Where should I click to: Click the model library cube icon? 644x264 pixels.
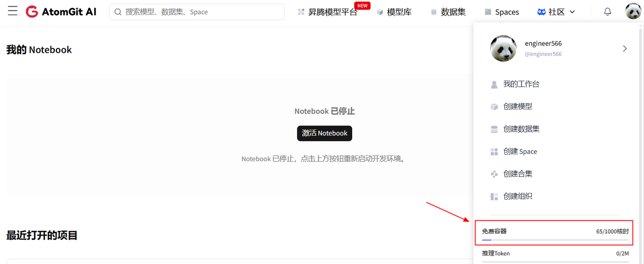point(380,12)
